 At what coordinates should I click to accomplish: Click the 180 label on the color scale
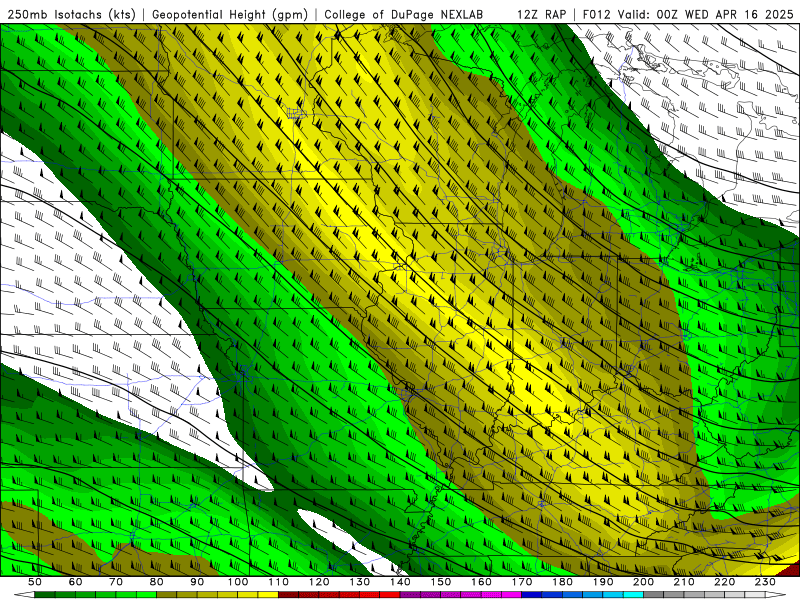click(x=563, y=582)
